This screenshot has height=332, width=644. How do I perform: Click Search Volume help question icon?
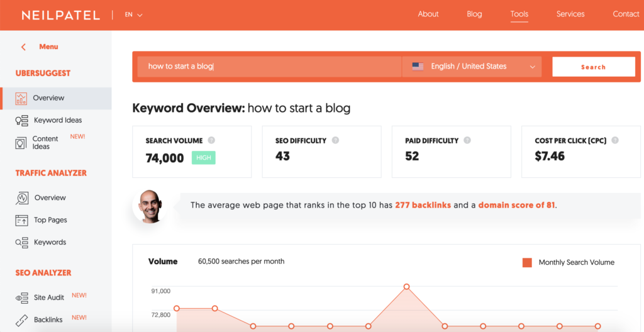(211, 140)
